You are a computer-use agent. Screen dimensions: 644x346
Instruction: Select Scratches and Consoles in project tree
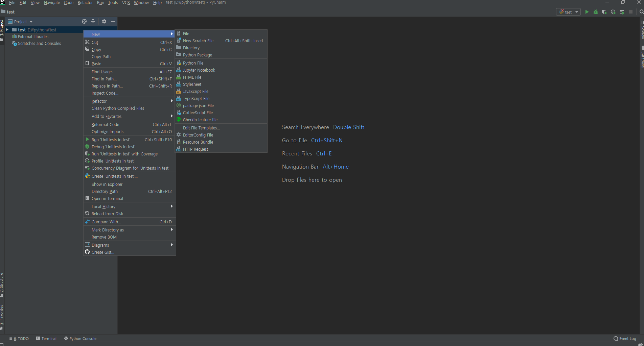36,43
